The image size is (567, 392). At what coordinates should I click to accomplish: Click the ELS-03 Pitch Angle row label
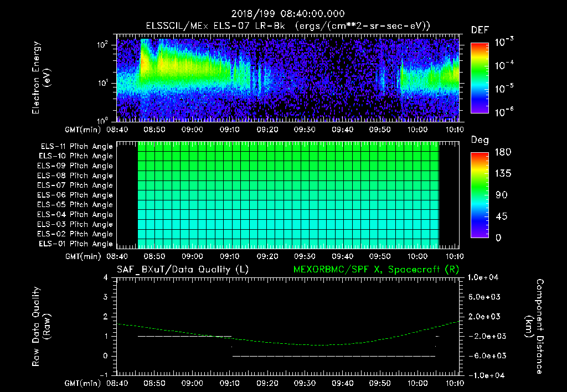pos(75,225)
